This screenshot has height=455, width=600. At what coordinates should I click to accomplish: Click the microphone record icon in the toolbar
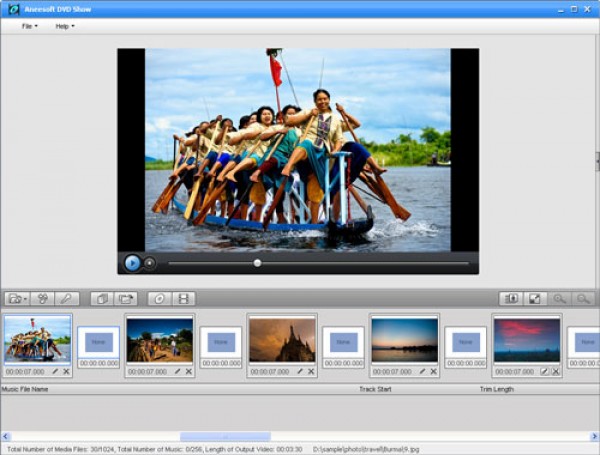click(x=65, y=298)
